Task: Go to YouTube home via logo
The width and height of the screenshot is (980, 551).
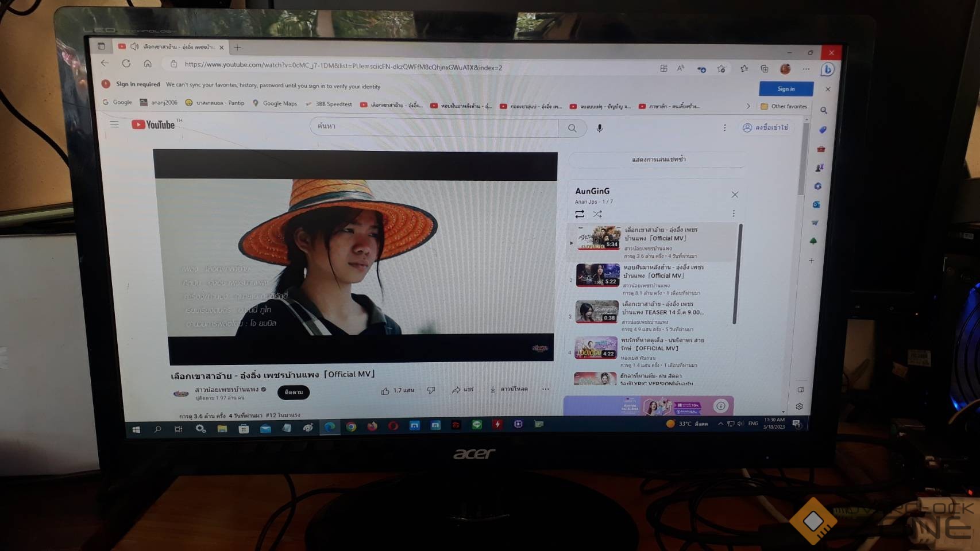Action: tap(154, 125)
